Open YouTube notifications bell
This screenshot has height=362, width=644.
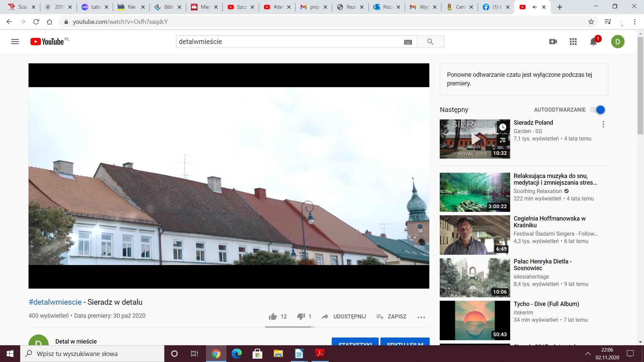point(593,42)
